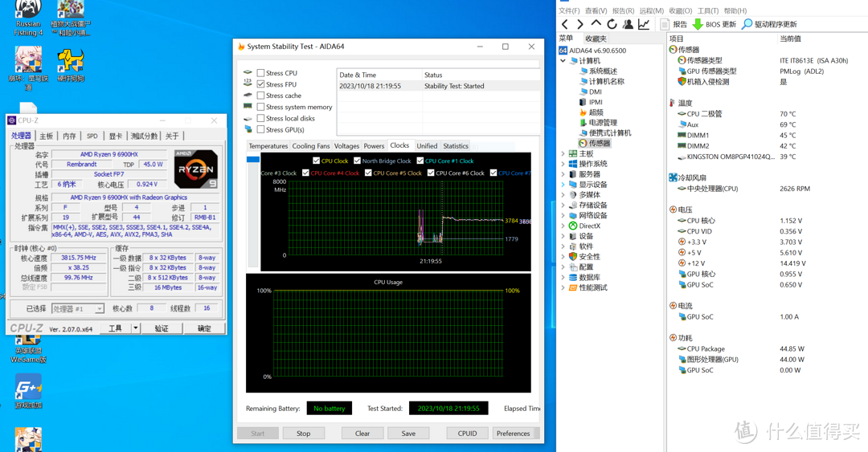Click the 报告 report toolbar item
The image size is (868, 452).
pos(674,24)
